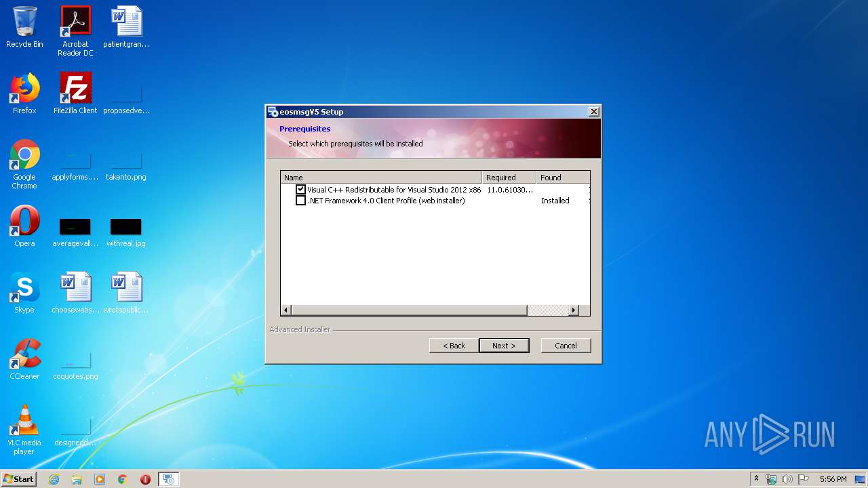The height and width of the screenshot is (488, 868).
Task: Launch Firefox from the desktop
Action: click(24, 94)
